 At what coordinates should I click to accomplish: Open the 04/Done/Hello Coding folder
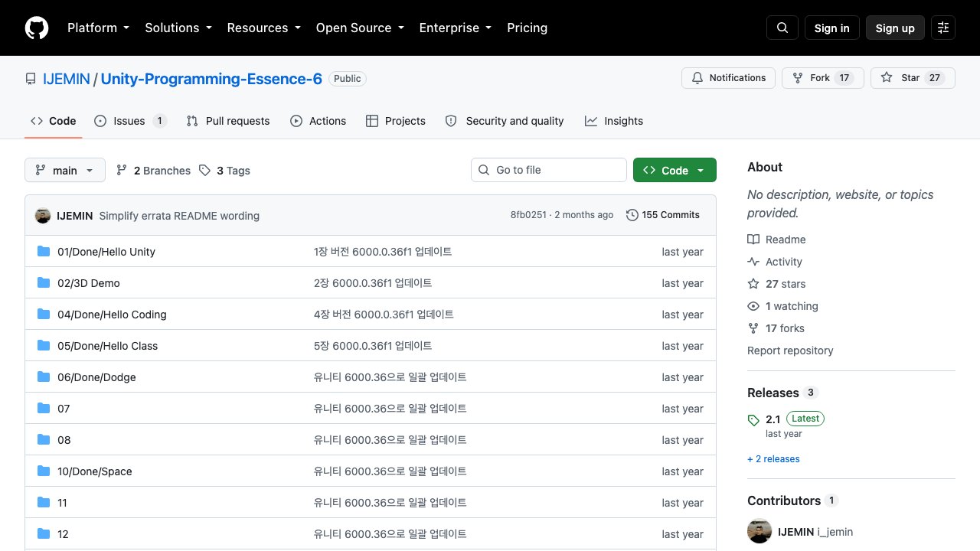pyautogui.click(x=112, y=315)
